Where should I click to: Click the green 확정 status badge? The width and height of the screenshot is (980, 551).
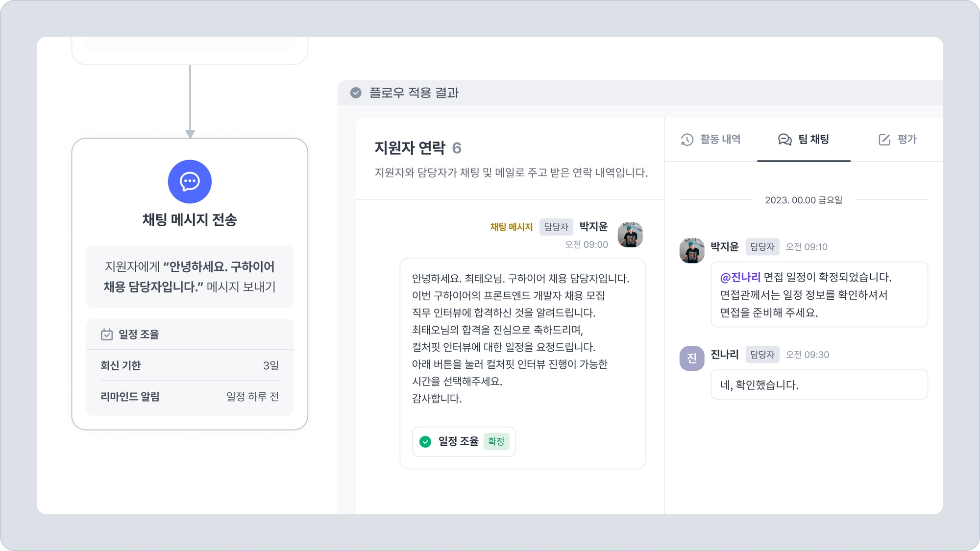pos(496,442)
